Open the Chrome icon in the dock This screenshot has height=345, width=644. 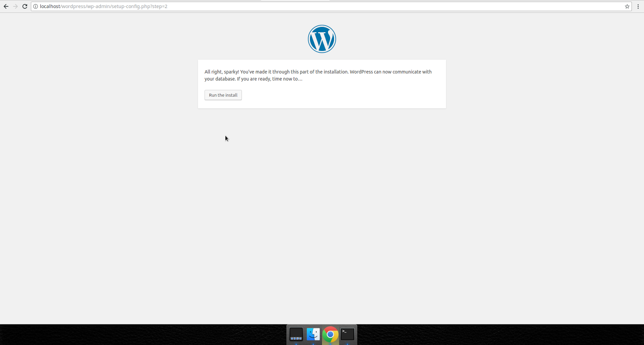click(330, 334)
